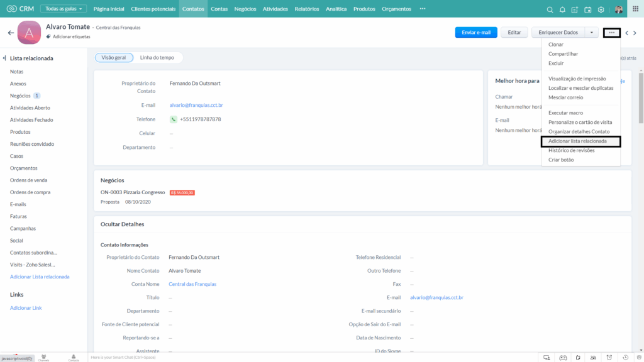
Task: Choose Clonar from the dropdown menu
Action: tap(556, 45)
